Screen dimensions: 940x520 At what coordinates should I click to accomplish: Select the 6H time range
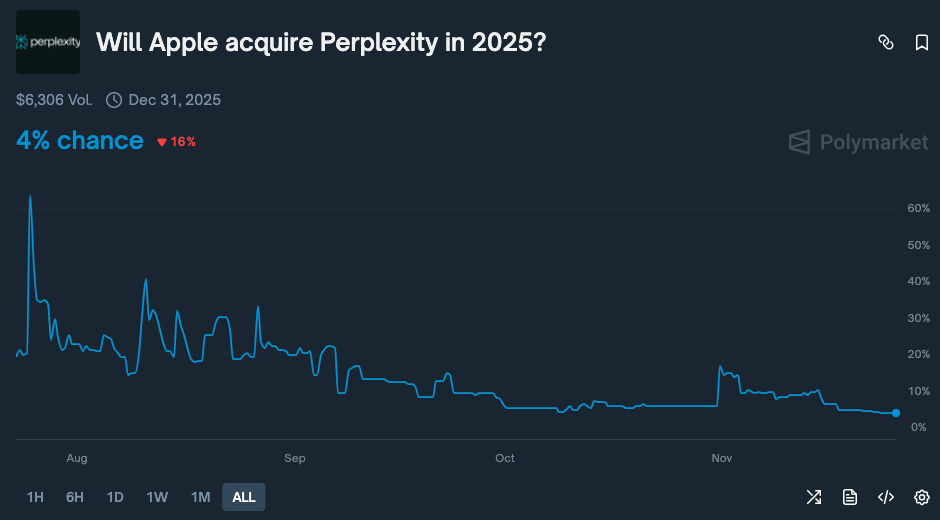(x=75, y=497)
